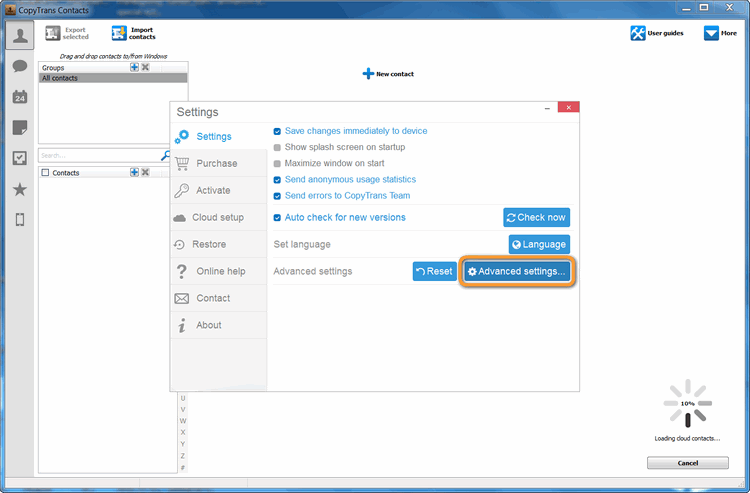Jump to letter X in alphabet index
Image resolution: width=750 pixels, height=493 pixels.
pyautogui.click(x=183, y=432)
